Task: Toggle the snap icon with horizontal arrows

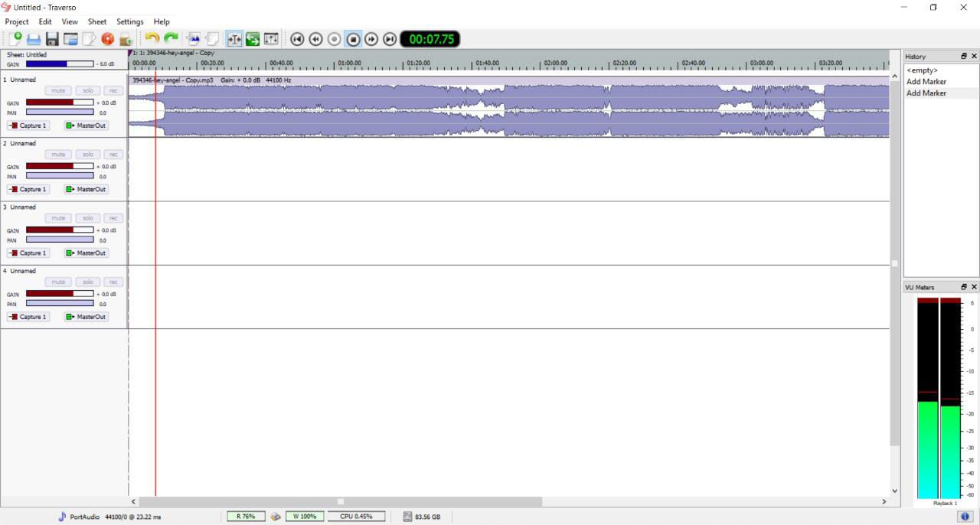Action: click(234, 39)
